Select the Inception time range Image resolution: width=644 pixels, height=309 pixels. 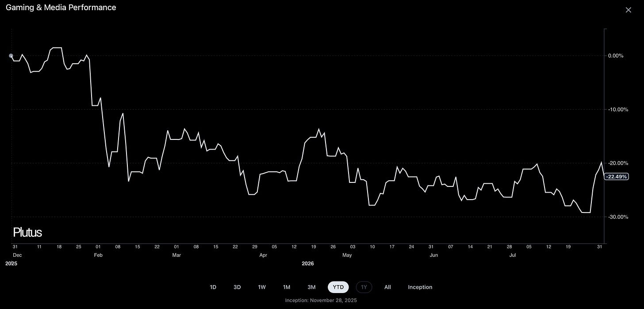coord(420,287)
